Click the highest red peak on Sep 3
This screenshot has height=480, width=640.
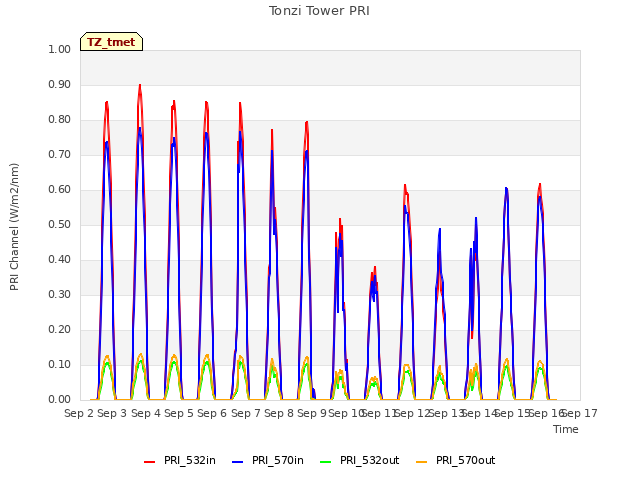[x=140, y=85]
